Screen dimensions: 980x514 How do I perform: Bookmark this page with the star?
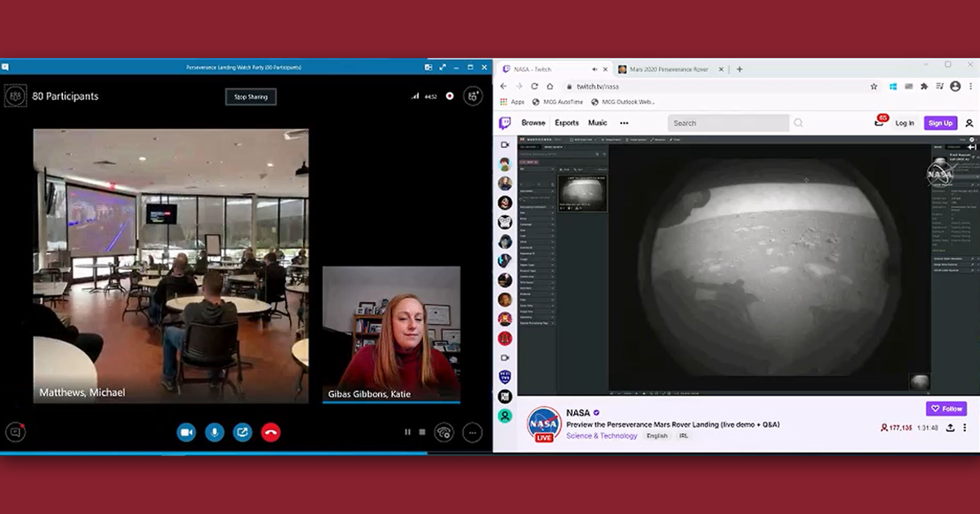[x=874, y=86]
